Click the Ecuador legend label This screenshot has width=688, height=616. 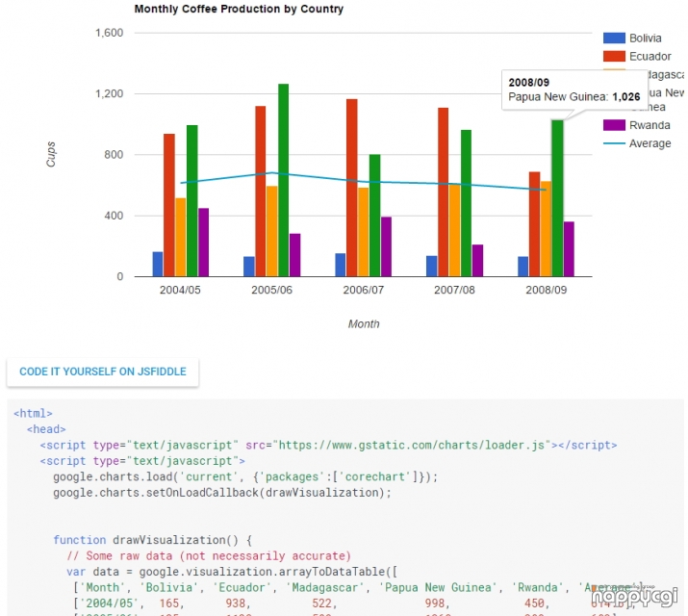tap(650, 56)
